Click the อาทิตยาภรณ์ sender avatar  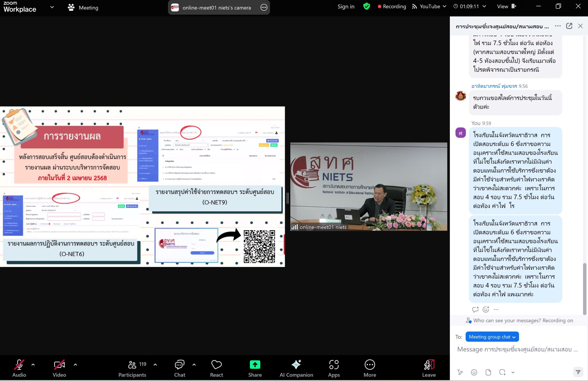point(461,96)
